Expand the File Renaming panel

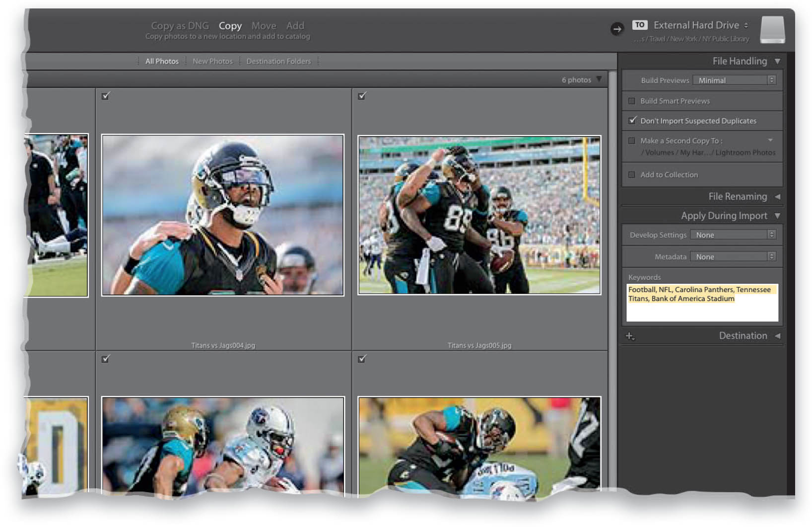tap(777, 197)
